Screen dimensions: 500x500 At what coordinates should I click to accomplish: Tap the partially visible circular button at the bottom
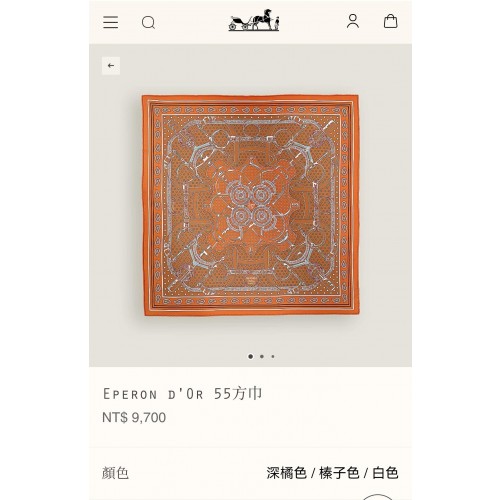tap(377, 497)
